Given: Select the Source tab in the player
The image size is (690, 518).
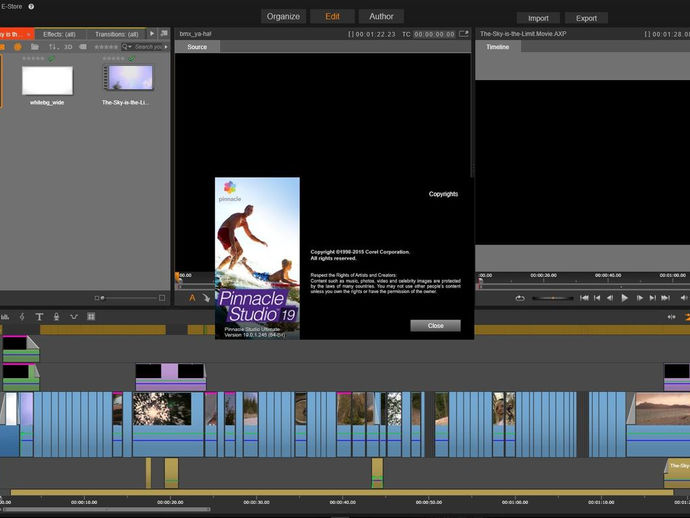Looking at the screenshot, I should click(197, 47).
